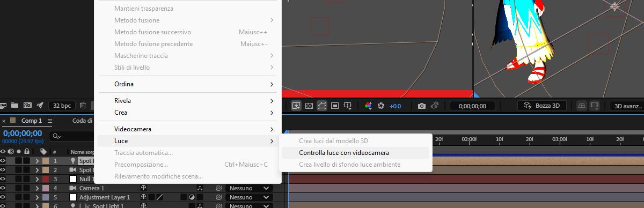
Task: Click the label color swatch of layer 5
Action: (46, 197)
